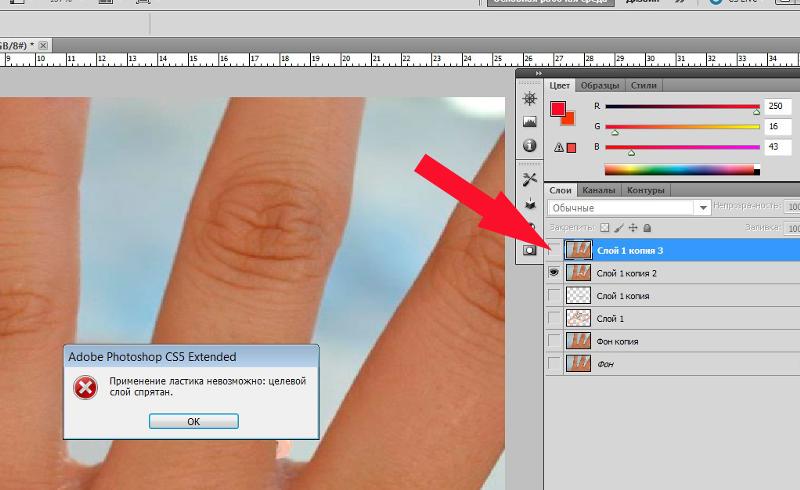Open the Образцы swatches tab

[600, 85]
